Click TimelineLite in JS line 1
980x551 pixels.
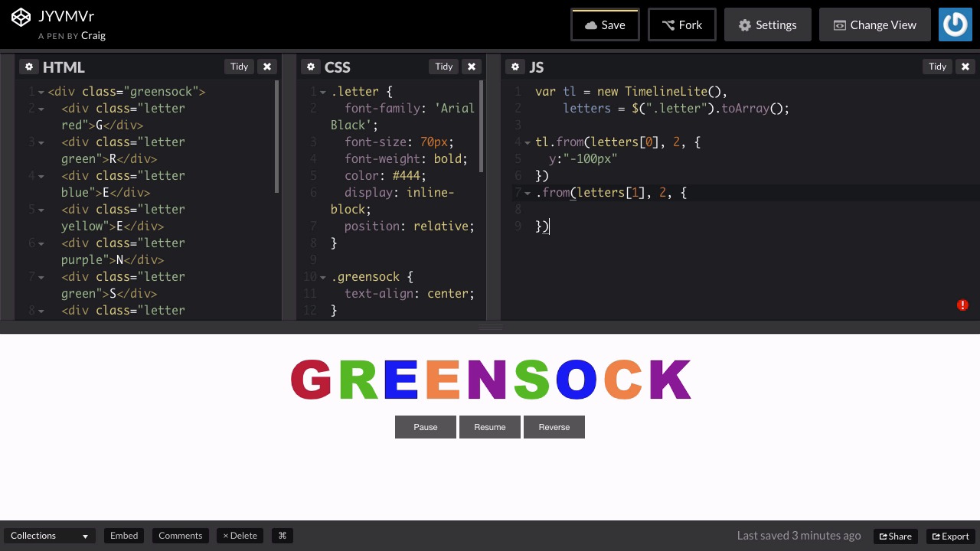coord(666,92)
